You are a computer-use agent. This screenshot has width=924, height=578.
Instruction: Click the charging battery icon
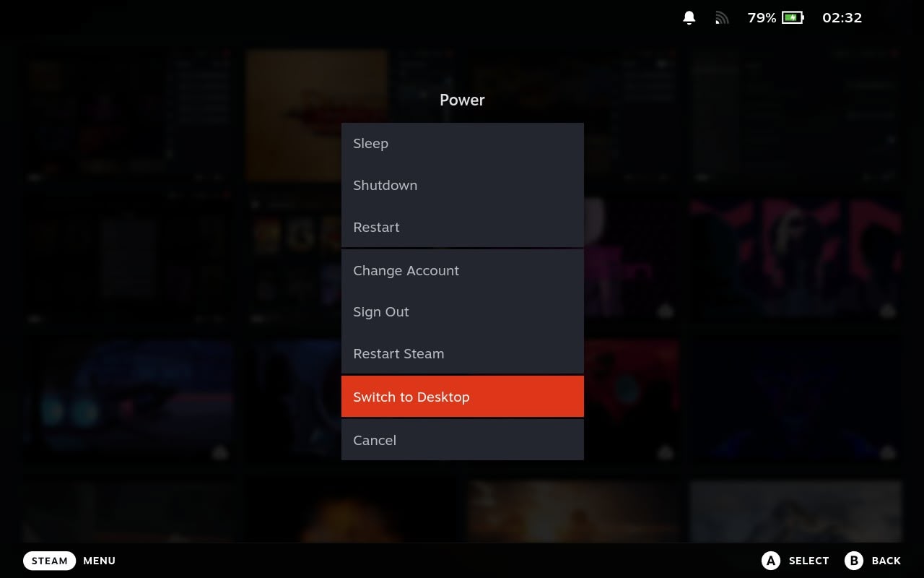coord(793,18)
